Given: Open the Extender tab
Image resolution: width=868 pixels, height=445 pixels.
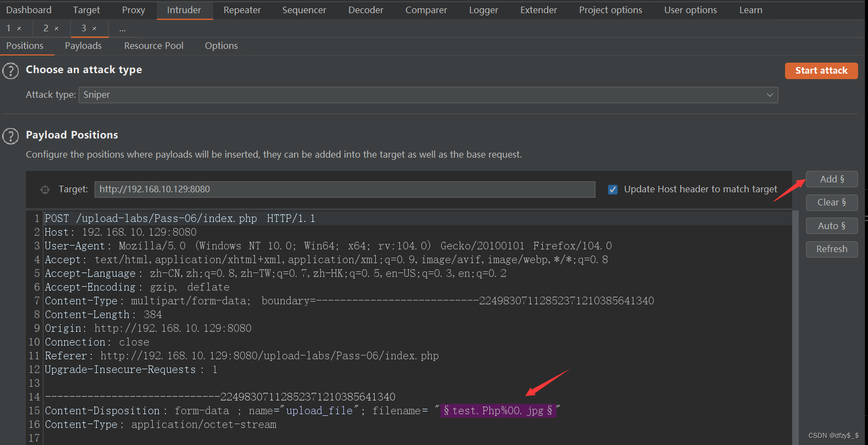Looking at the screenshot, I should pos(538,10).
